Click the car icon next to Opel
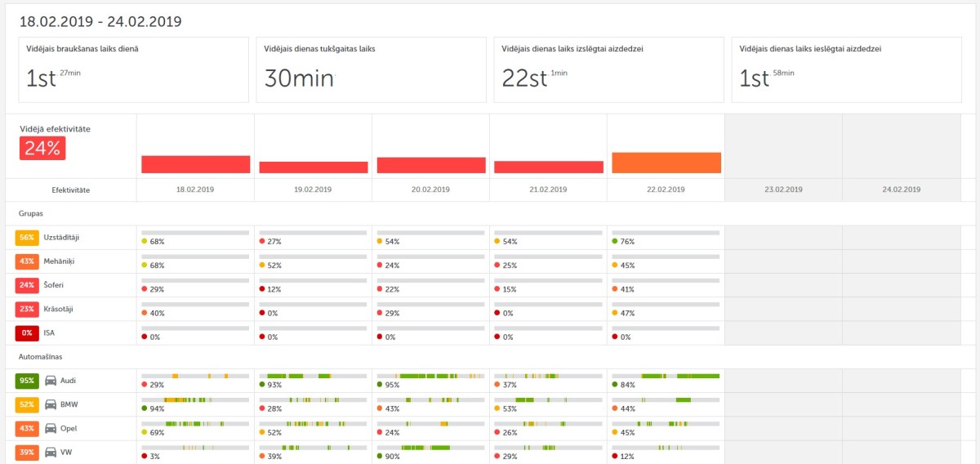 coord(50,428)
